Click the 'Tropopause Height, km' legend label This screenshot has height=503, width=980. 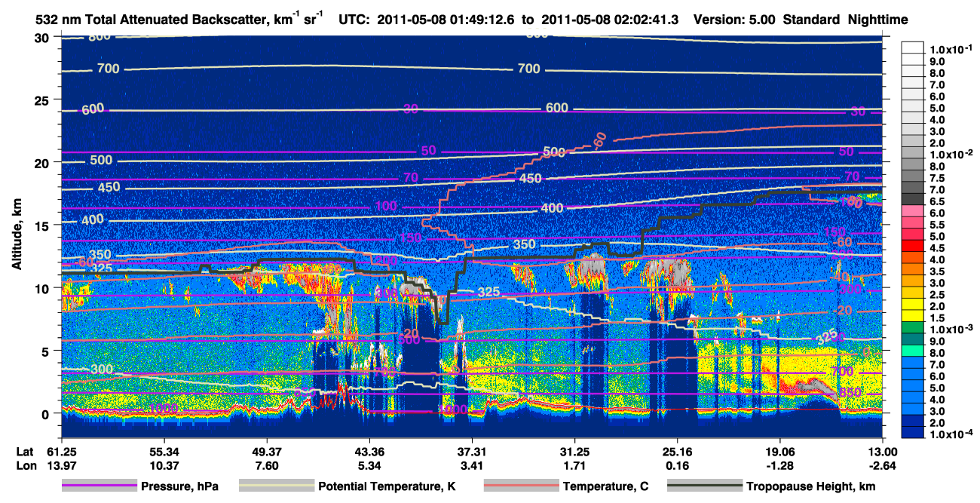click(810, 486)
